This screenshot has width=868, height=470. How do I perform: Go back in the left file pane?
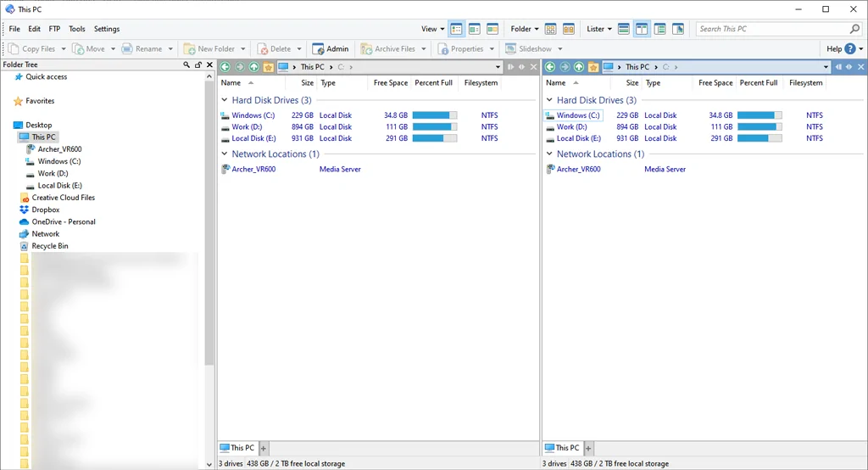pyautogui.click(x=225, y=67)
